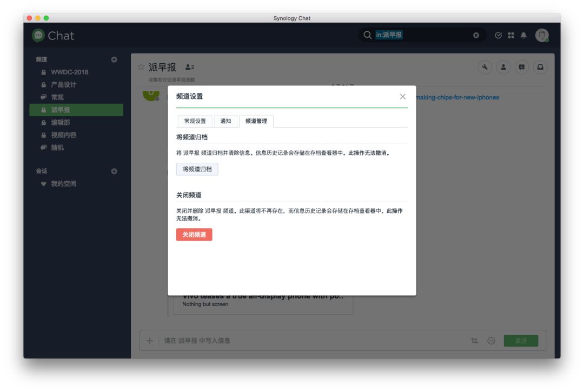Click the 会话 section header
This screenshot has height=392, width=584.
click(41, 171)
